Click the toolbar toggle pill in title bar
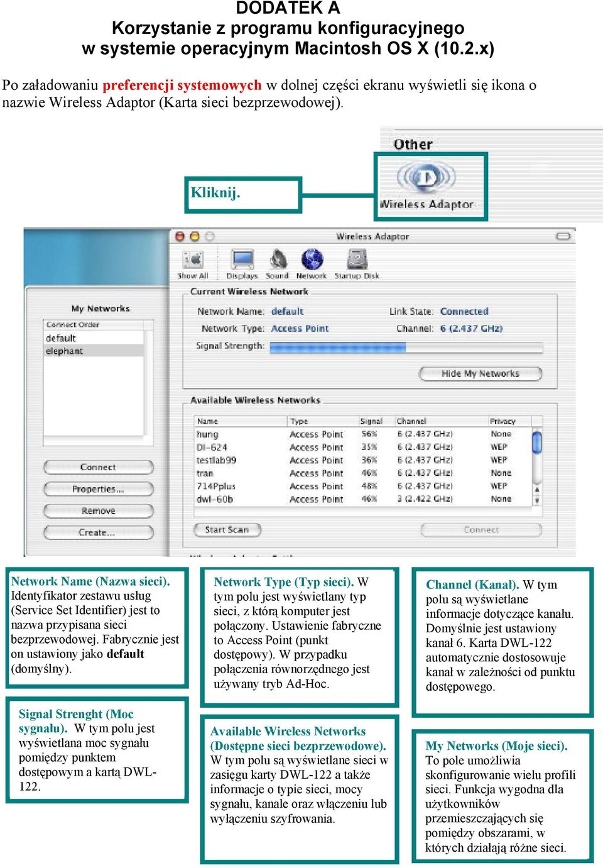Viewport: 603px width, 868px height. pos(563,236)
